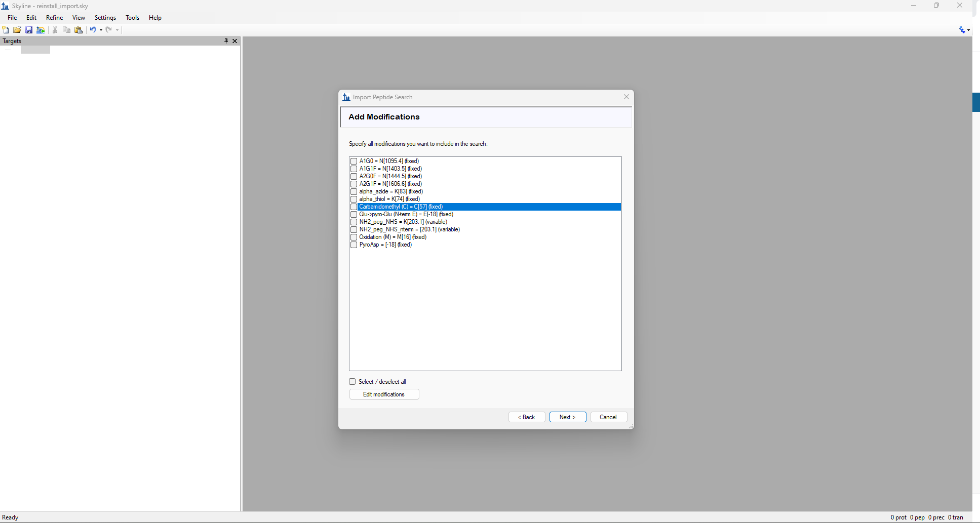Viewport: 980px width, 523px height.
Task: Enable the Oxidation (M) modification checkbox
Action: click(x=354, y=237)
